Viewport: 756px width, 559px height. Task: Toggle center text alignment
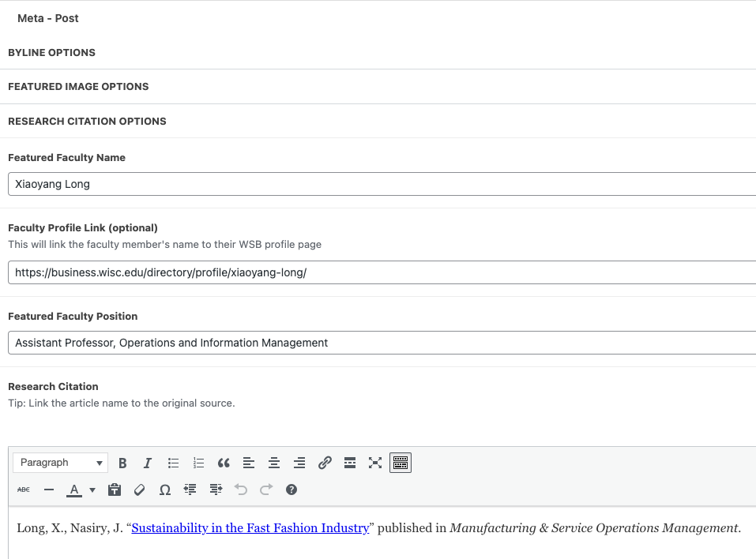[274, 463]
